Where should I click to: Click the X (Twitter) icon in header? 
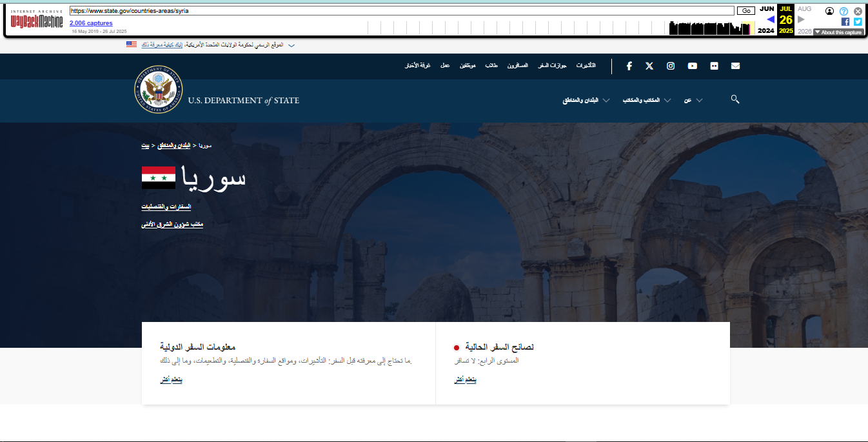[x=649, y=66]
